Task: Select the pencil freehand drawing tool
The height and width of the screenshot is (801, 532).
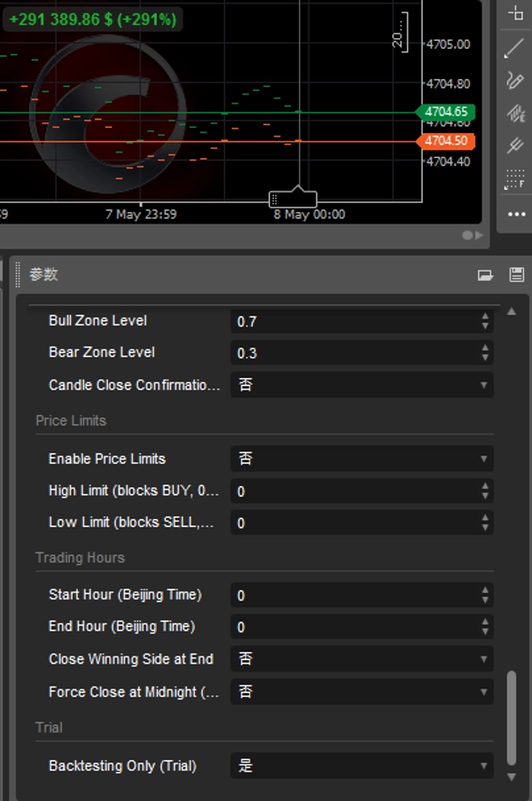Action: 514,80
